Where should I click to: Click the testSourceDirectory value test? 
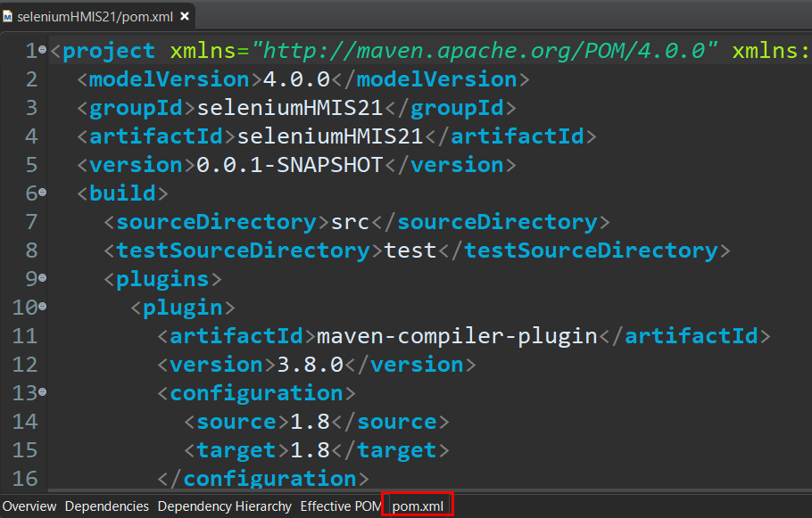coord(410,251)
